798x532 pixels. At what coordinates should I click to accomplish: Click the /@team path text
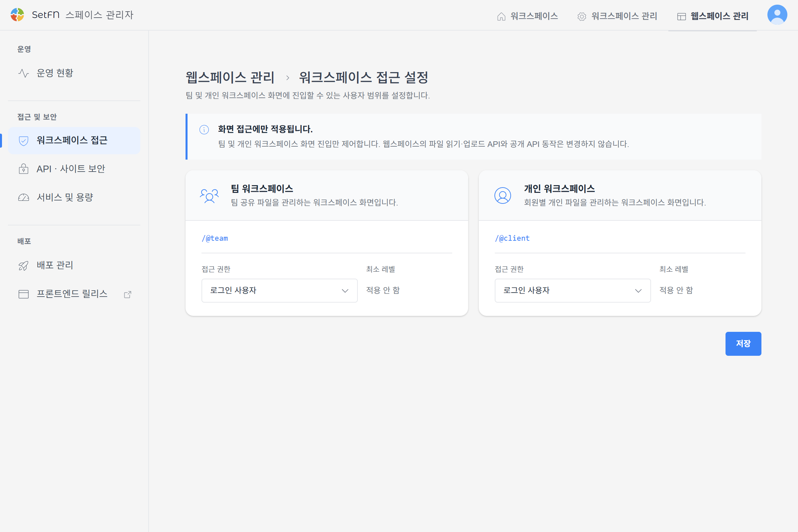pos(215,238)
